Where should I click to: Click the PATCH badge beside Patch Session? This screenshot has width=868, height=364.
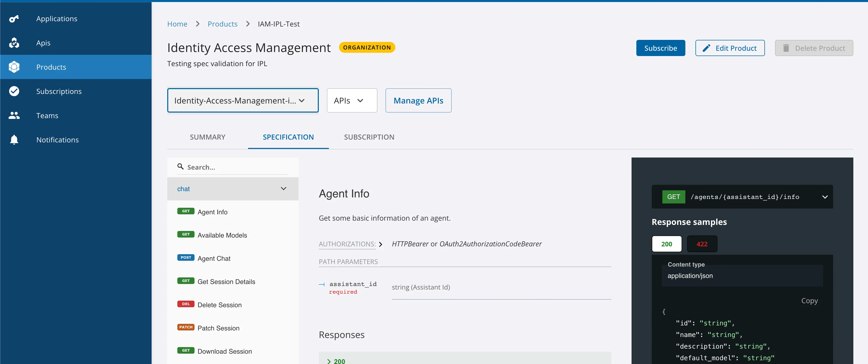pyautogui.click(x=186, y=327)
